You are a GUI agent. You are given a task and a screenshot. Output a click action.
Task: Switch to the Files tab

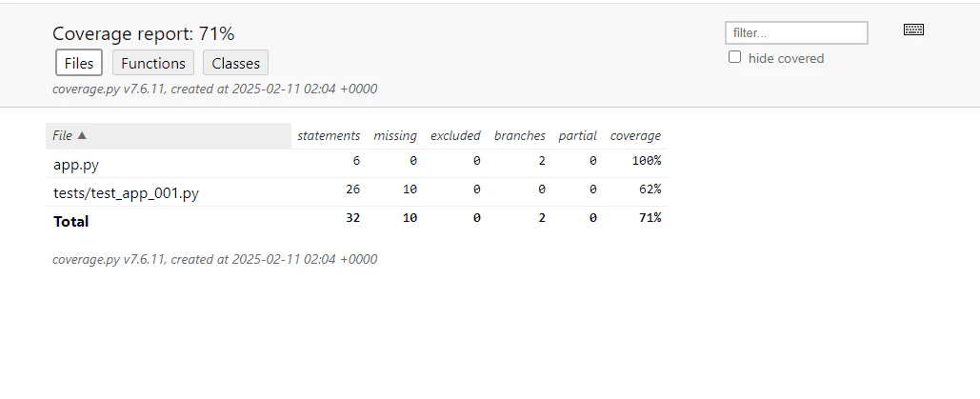[79, 63]
